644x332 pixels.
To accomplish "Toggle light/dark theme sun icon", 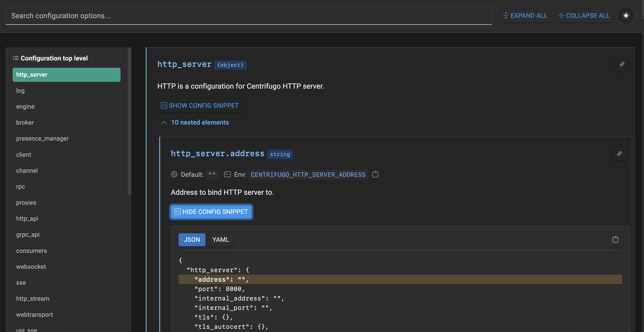I will coord(626,16).
